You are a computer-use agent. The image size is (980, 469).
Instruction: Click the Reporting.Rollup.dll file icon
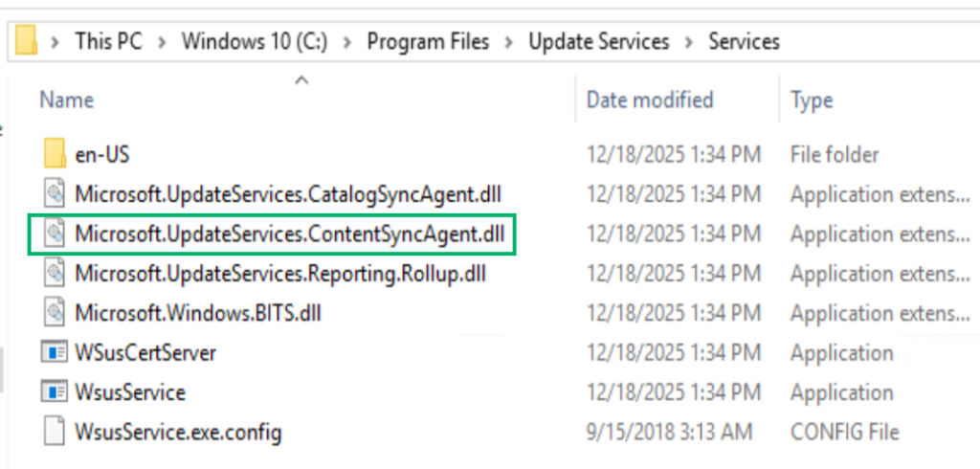click(x=55, y=274)
